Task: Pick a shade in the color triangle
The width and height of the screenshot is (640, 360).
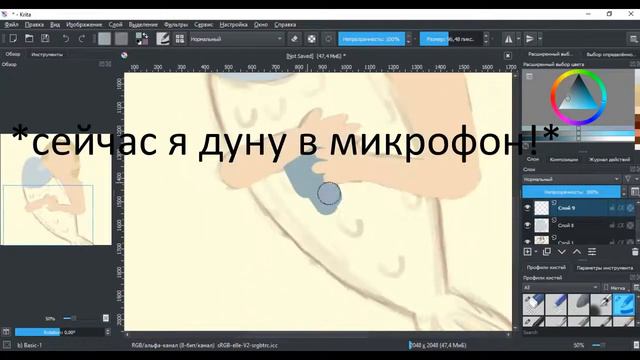Action: 578,94
